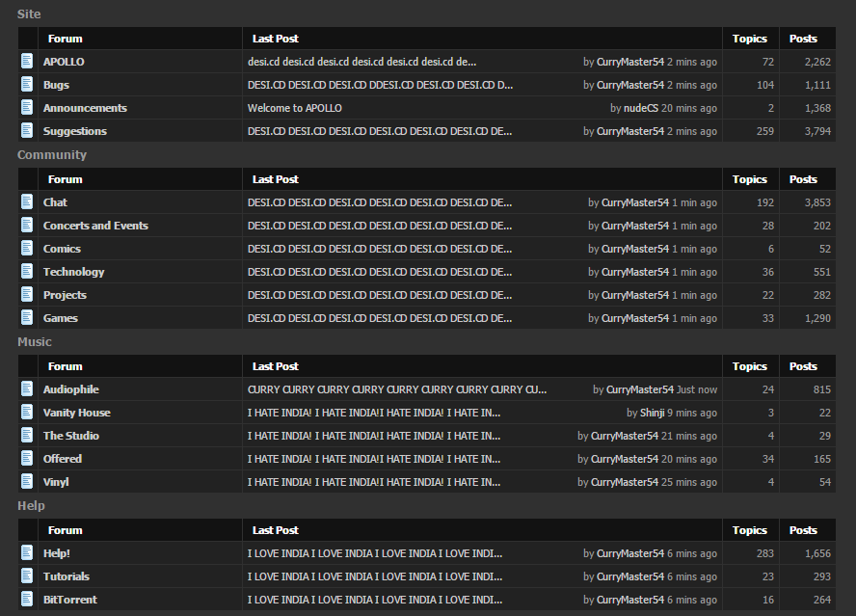The width and height of the screenshot is (856, 616).
Task: Click the forum icon beside Games
Action: point(27,318)
